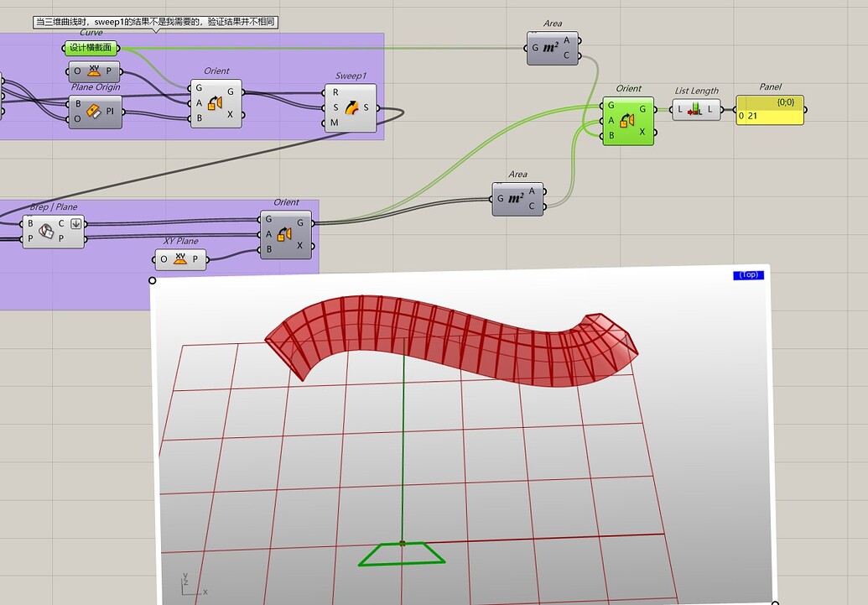The image size is (868, 605).
Task: Click the XY Plane icon below Brep | Plane
Action: point(182,259)
